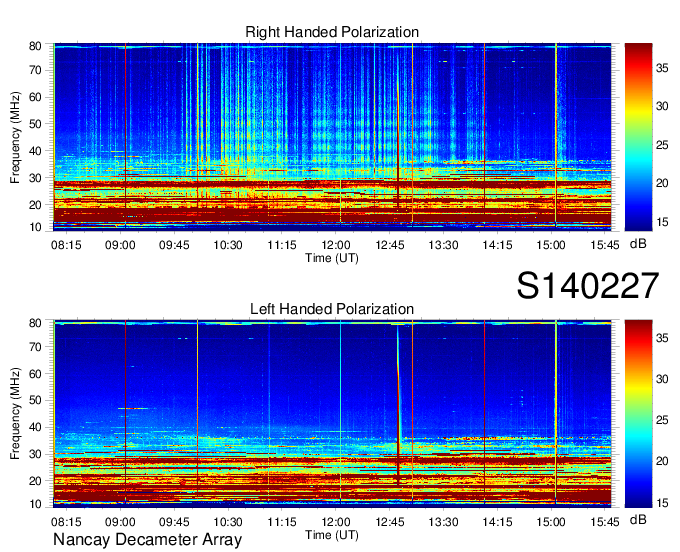
Task: Click the 15 value on Left Handed colorbar
Action: click(662, 503)
